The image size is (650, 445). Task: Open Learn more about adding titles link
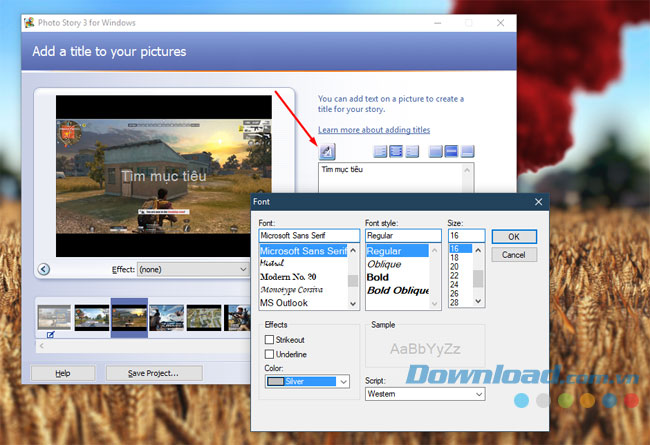[374, 130]
